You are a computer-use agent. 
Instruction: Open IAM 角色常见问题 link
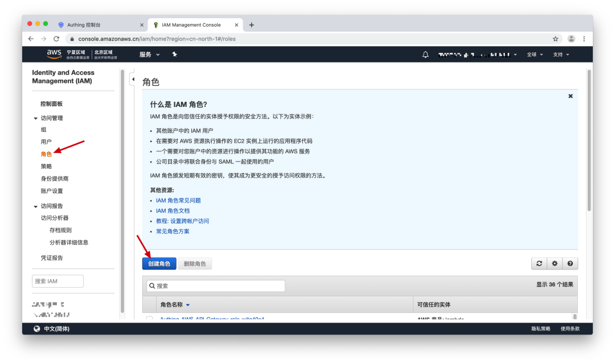click(x=178, y=200)
